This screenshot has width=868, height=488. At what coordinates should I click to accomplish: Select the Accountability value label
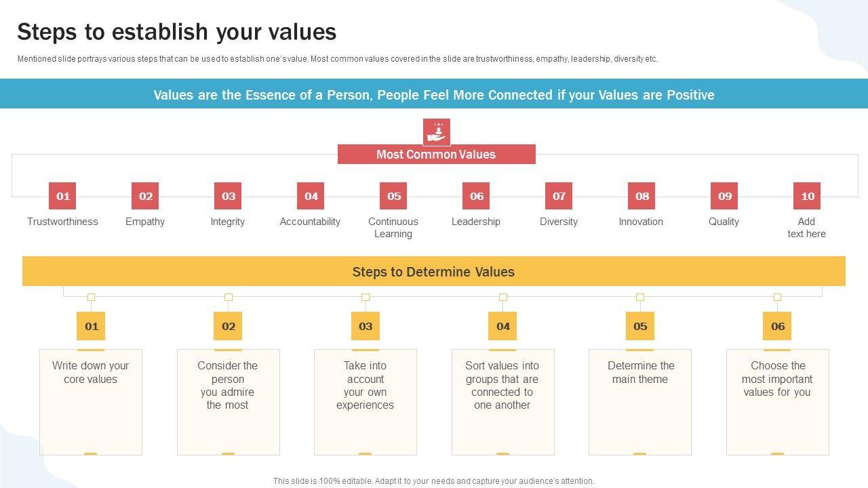310,222
